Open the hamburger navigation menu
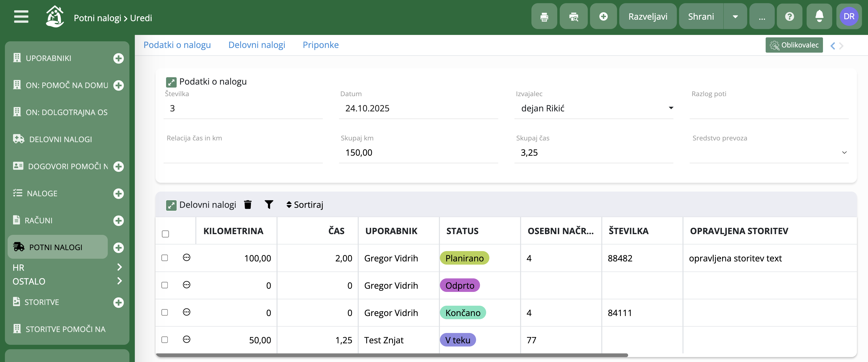The image size is (868, 362). tap(21, 16)
